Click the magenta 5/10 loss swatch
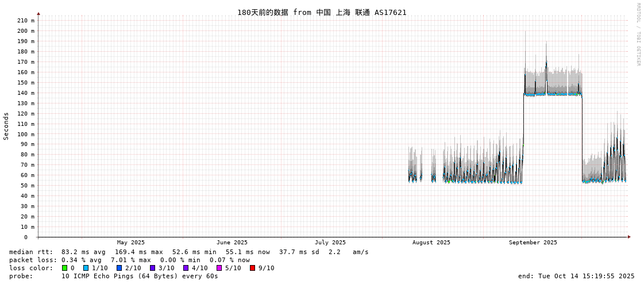This screenshot has height=284, width=644. (x=219, y=268)
